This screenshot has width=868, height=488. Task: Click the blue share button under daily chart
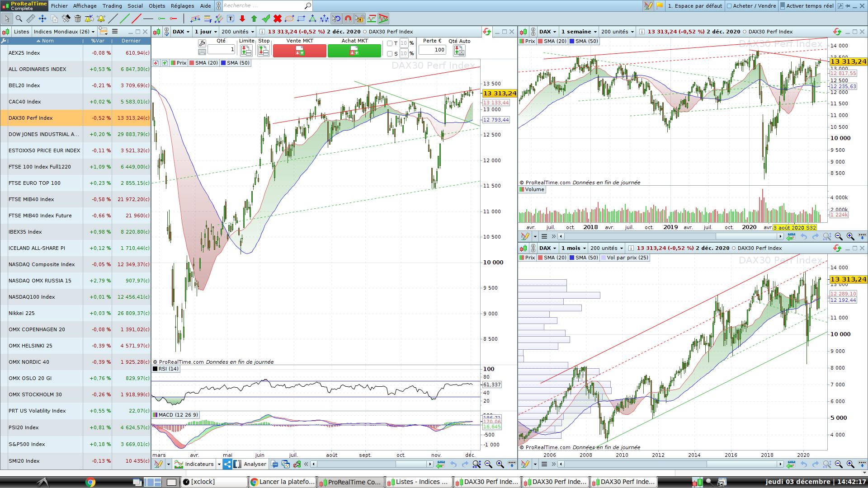pos(227,464)
